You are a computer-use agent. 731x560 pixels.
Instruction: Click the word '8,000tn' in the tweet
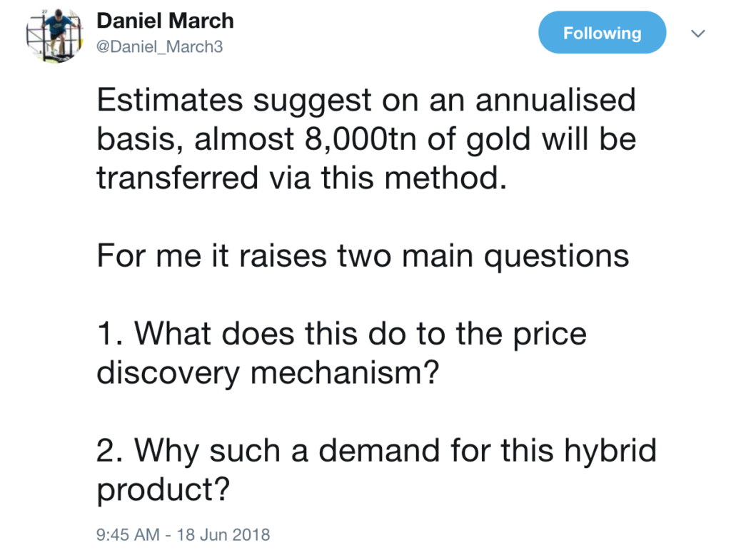tap(361, 140)
